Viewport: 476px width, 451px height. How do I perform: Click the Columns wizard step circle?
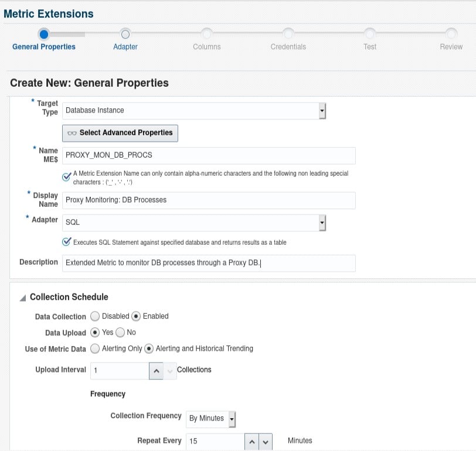[x=206, y=34]
